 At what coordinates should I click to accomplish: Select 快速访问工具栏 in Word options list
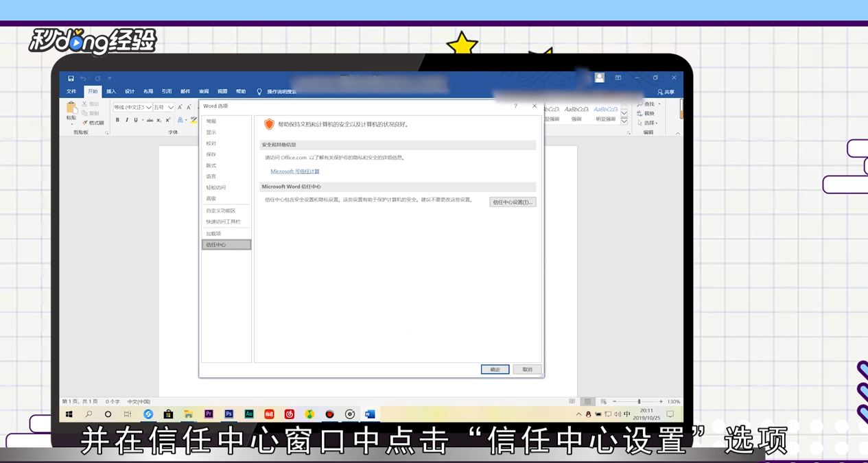coord(226,222)
